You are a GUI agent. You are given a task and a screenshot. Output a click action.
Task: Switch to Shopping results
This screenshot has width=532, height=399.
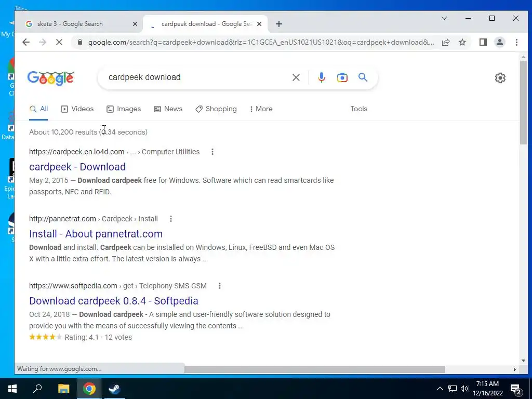(x=216, y=109)
